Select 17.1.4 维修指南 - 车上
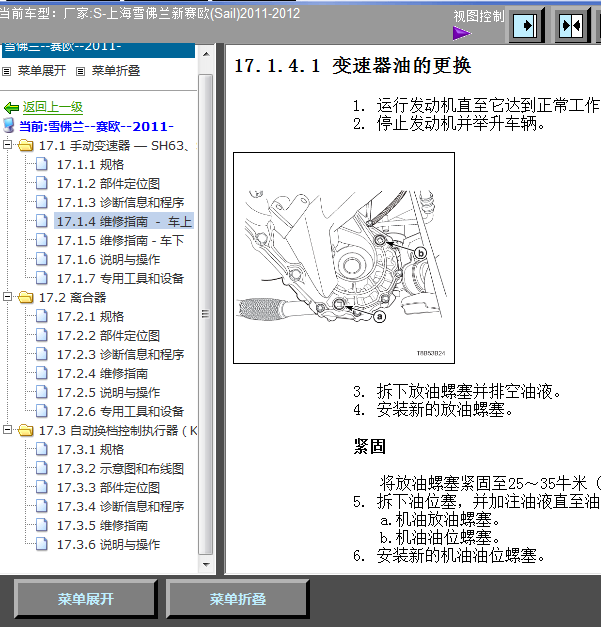The image size is (601, 629). click(x=124, y=221)
